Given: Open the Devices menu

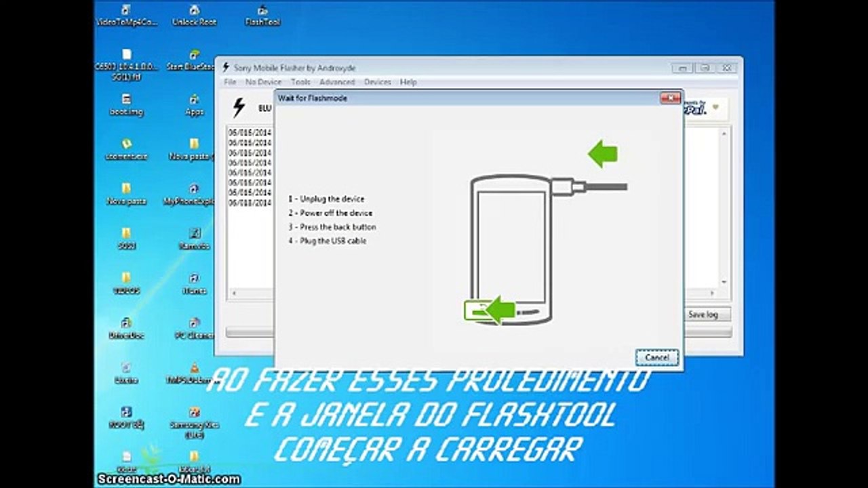Looking at the screenshot, I should [378, 82].
